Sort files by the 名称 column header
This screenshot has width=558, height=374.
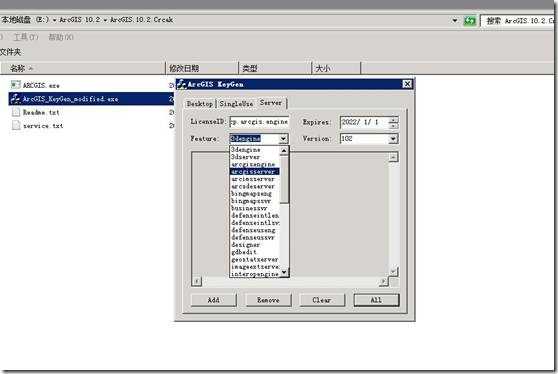(x=83, y=68)
